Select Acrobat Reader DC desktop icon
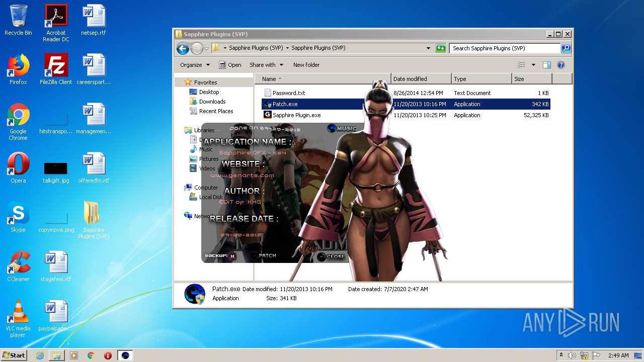 coord(56,23)
